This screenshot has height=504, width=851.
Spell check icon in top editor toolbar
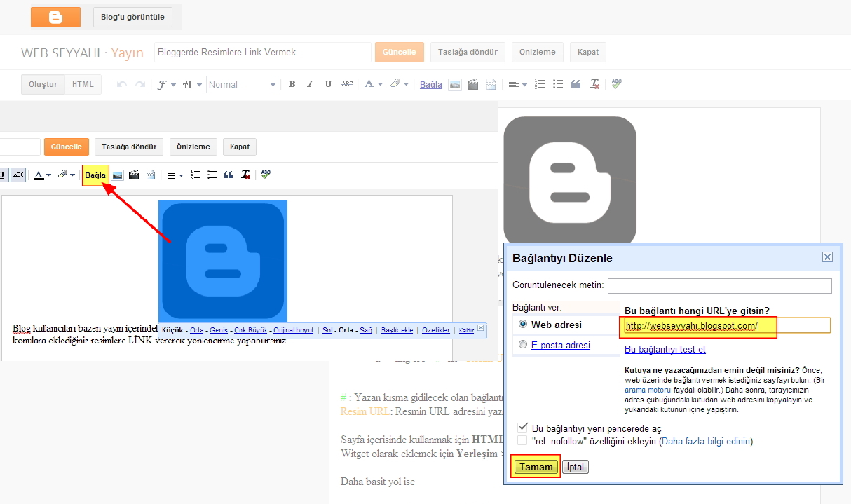point(616,83)
